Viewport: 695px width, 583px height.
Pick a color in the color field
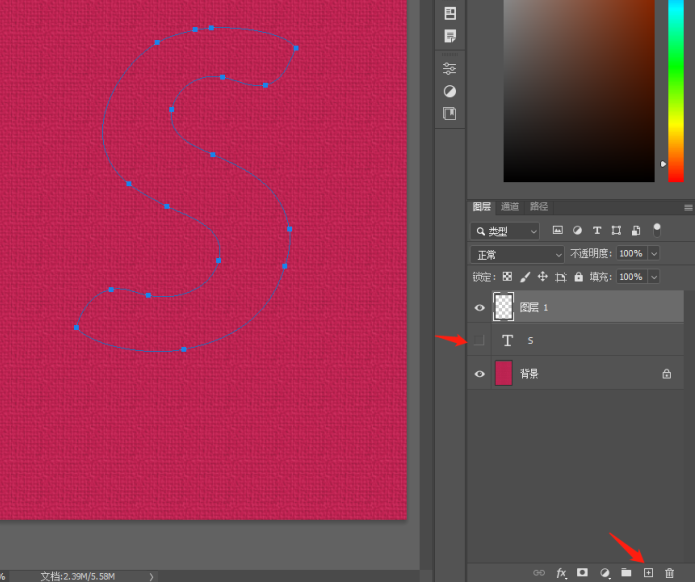point(579,90)
